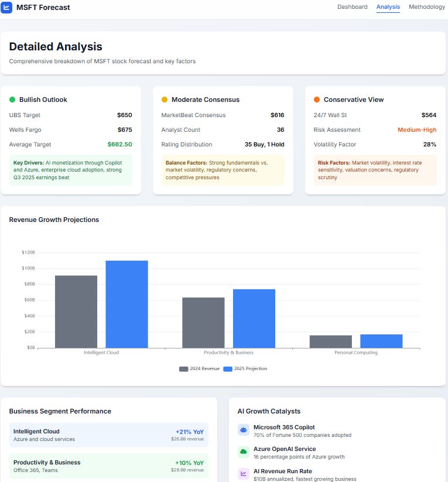
Task: Click the green Bullish Outlook dot
Action: pyautogui.click(x=12, y=100)
